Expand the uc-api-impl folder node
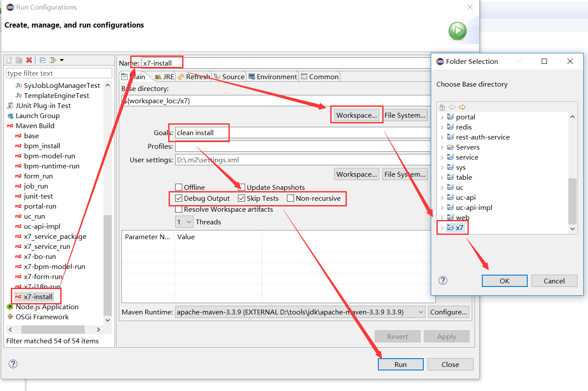 coord(442,207)
